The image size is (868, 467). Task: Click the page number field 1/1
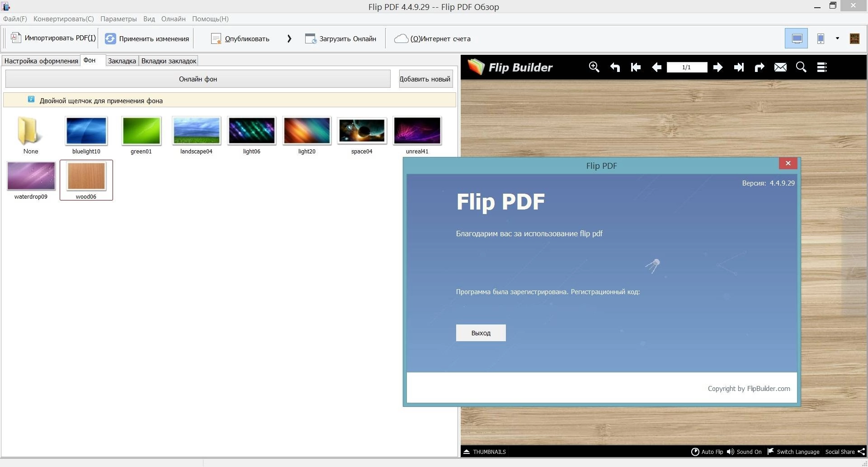(x=687, y=67)
